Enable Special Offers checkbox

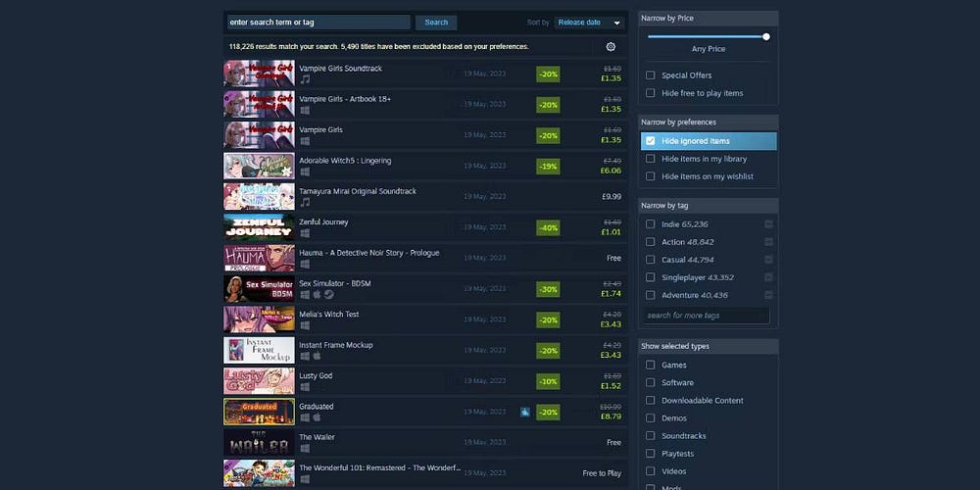pos(651,75)
